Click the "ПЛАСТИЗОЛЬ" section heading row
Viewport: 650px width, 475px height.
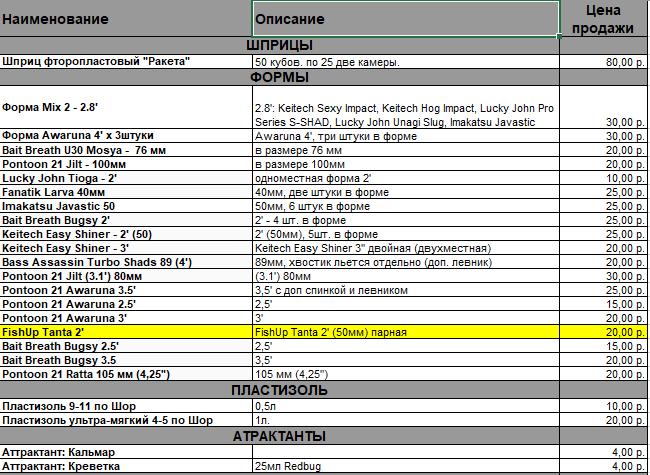[279, 390]
